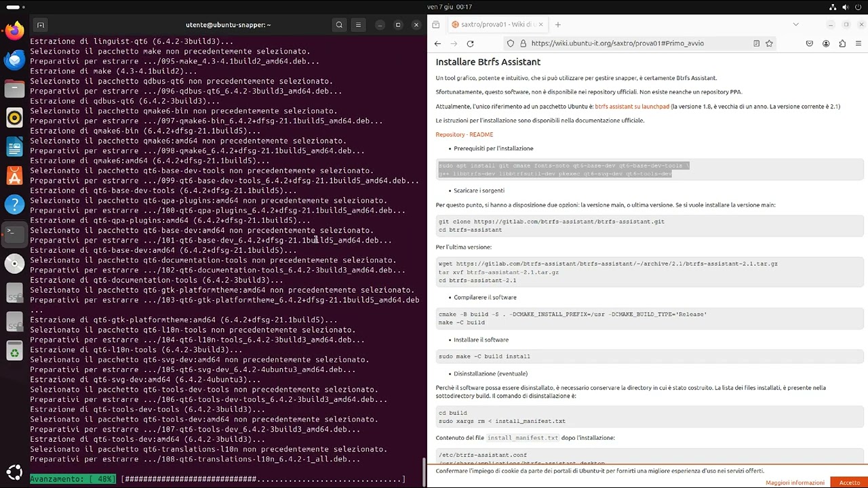Search in the terminal with the magnifier icon

tap(339, 25)
